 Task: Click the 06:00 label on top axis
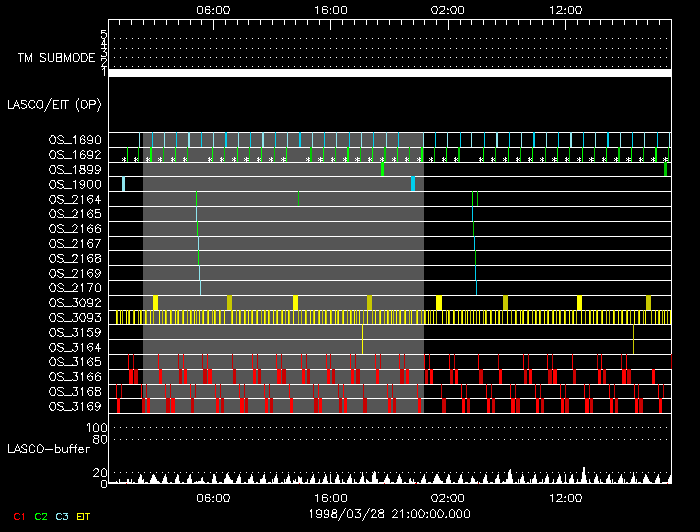pos(214,9)
